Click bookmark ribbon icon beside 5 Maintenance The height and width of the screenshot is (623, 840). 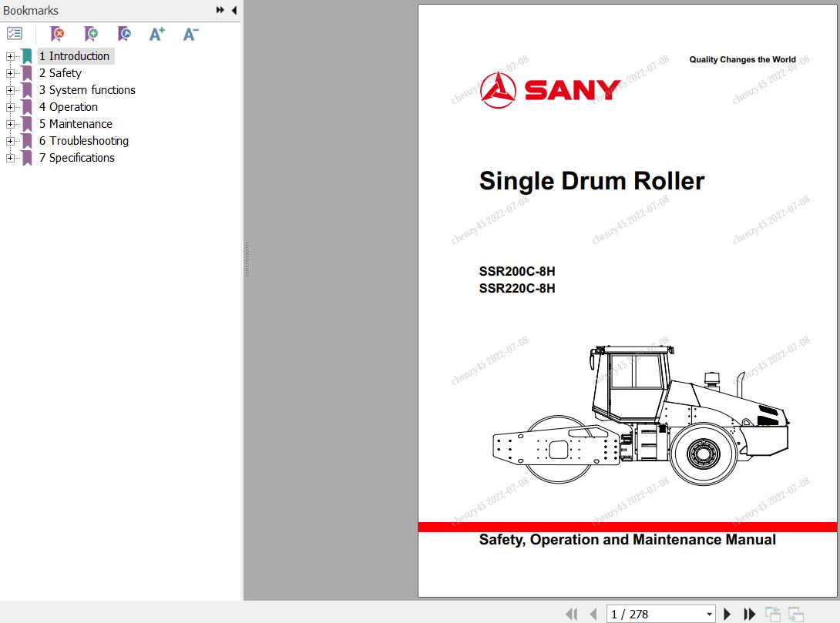[27, 124]
